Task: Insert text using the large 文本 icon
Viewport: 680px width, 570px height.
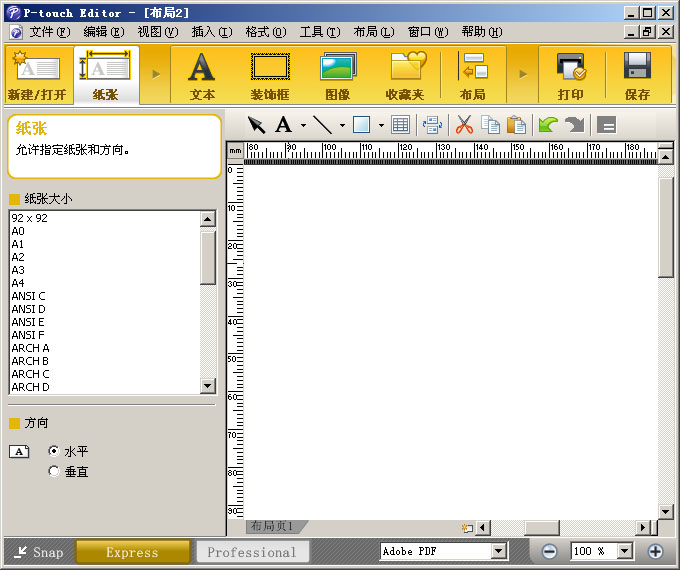Action: point(202,75)
